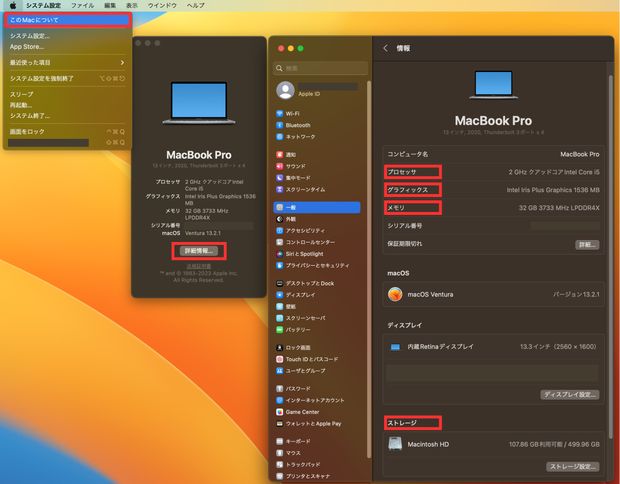The height and width of the screenshot is (484, 620).
Task: Click ディスプレイ設定... button
Action: 570,394
